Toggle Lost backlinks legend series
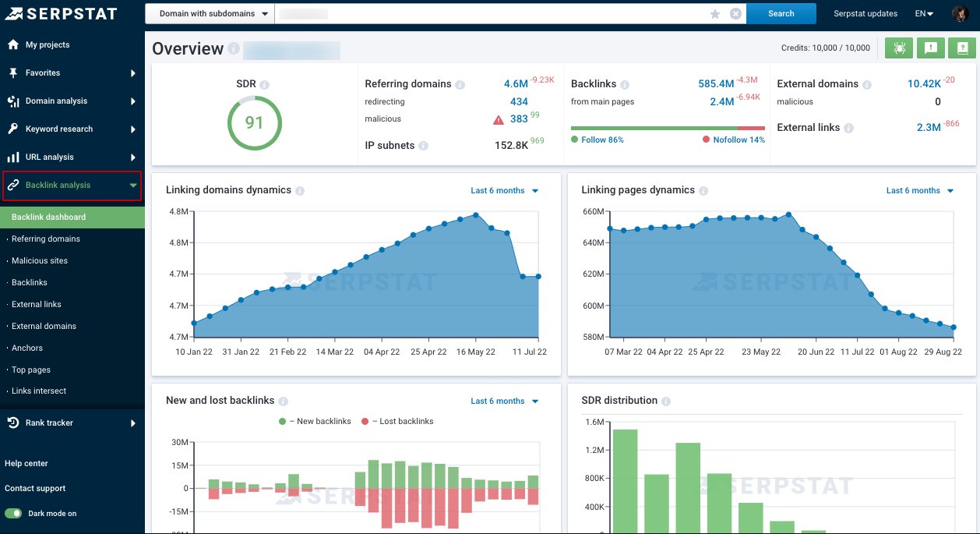The width and height of the screenshot is (980, 534). 397,421
